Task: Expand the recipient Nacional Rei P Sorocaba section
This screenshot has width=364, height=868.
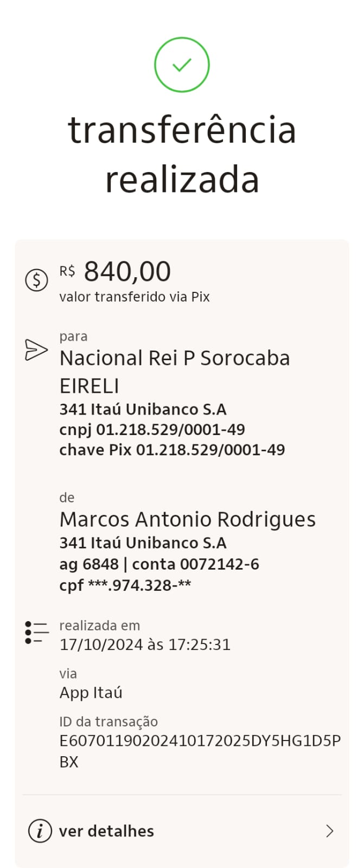Action: pos(175,358)
